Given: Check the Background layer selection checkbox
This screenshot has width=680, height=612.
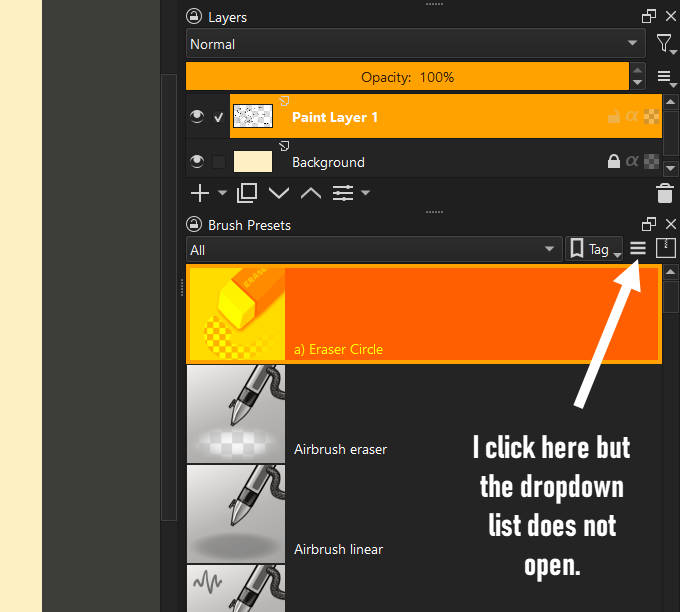Looking at the screenshot, I should [x=219, y=162].
